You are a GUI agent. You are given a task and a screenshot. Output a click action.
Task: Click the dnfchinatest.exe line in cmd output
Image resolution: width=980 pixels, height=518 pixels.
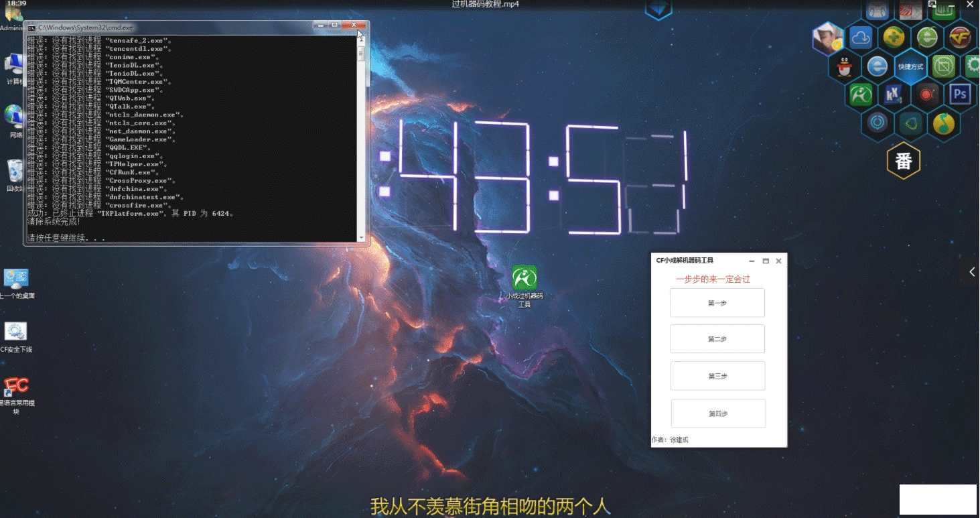(x=106, y=197)
